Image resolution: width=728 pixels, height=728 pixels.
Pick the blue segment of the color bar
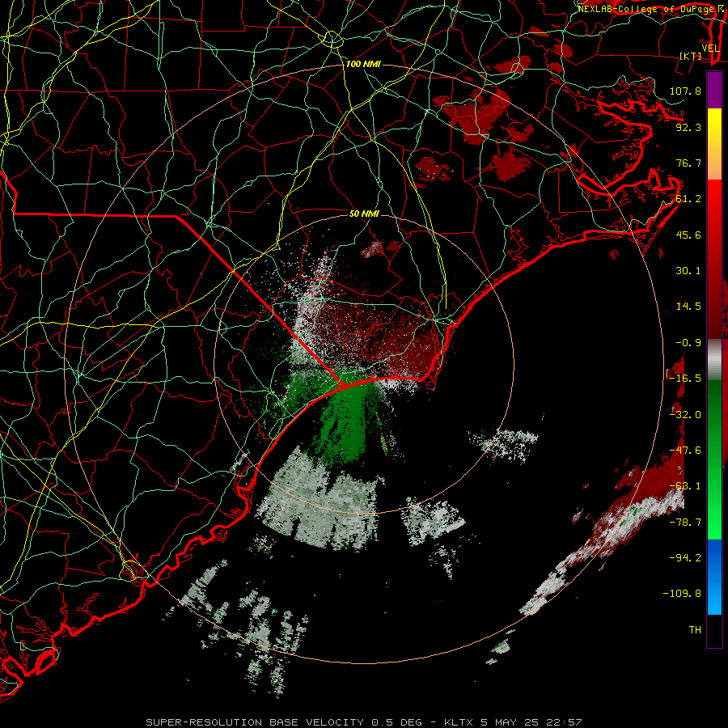pos(714,577)
